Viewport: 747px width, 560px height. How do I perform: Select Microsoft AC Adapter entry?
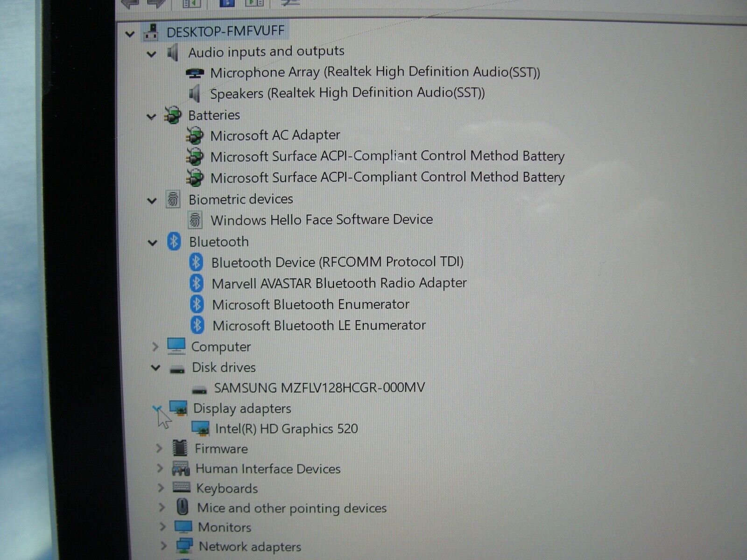tap(275, 135)
